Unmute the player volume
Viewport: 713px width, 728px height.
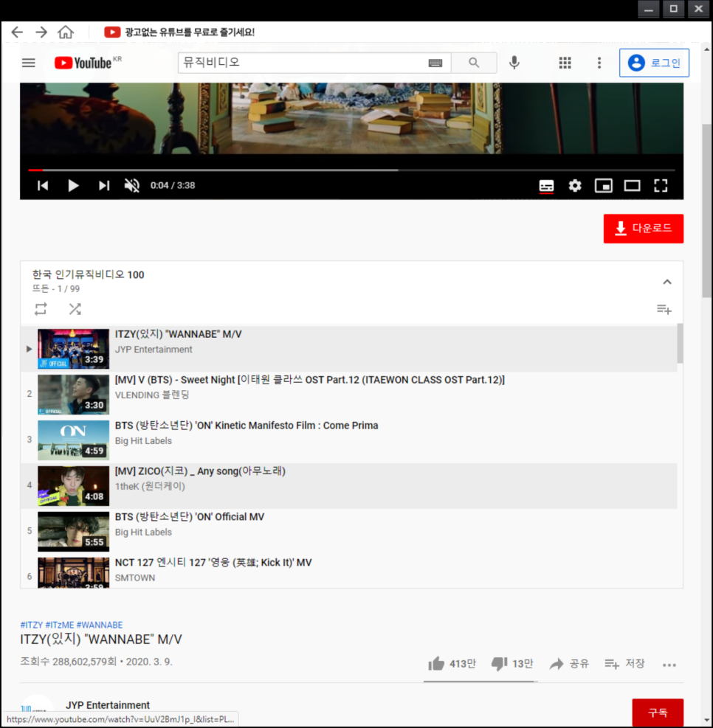click(132, 186)
